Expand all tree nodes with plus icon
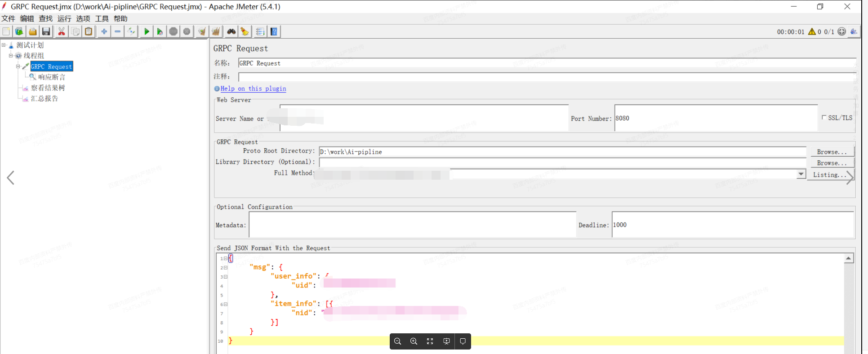868x354 pixels. tap(104, 31)
